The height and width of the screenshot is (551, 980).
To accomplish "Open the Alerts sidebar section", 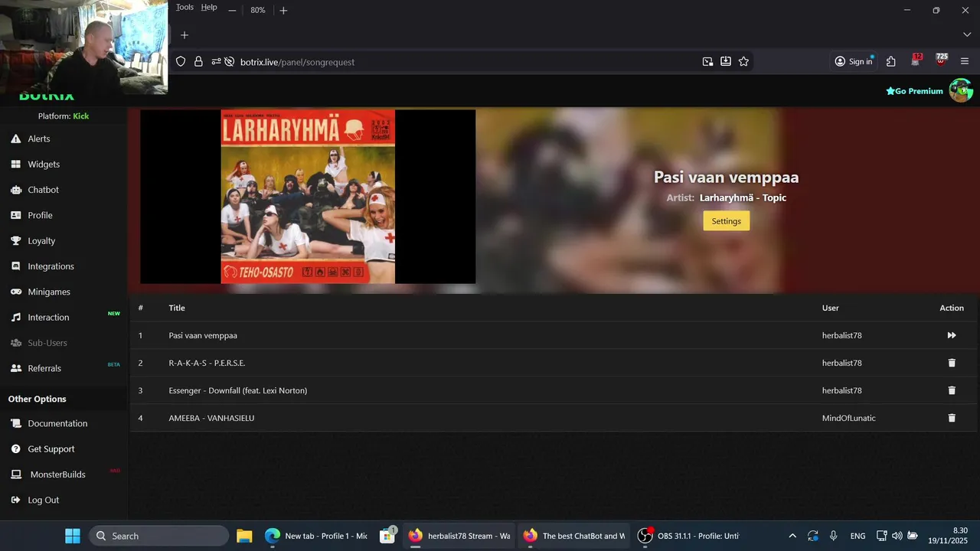I will [x=39, y=139].
